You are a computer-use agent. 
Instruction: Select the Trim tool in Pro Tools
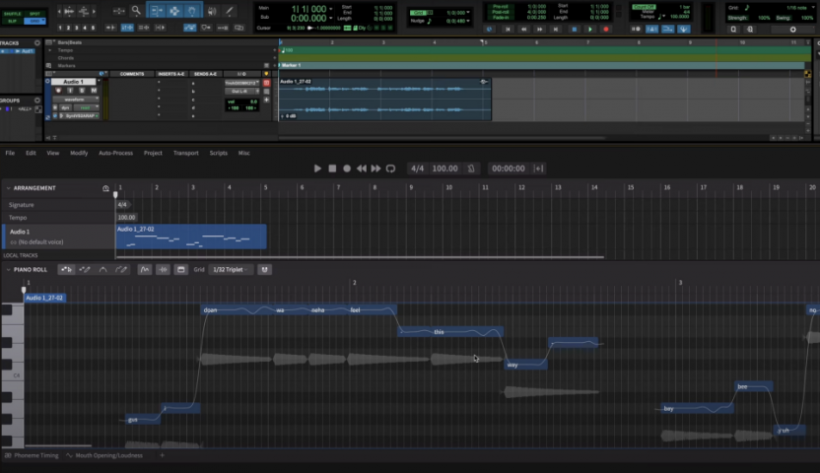(x=156, y=10)
